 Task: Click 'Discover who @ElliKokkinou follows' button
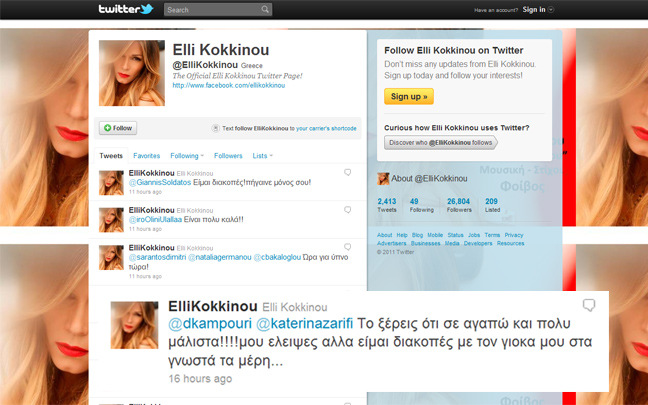click(440, 143)
